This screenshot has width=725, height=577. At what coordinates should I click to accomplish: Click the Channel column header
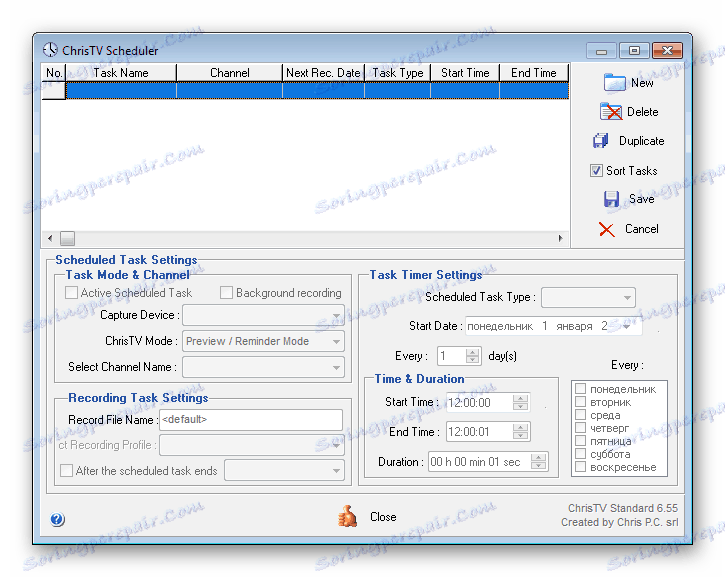coord(229,73)
